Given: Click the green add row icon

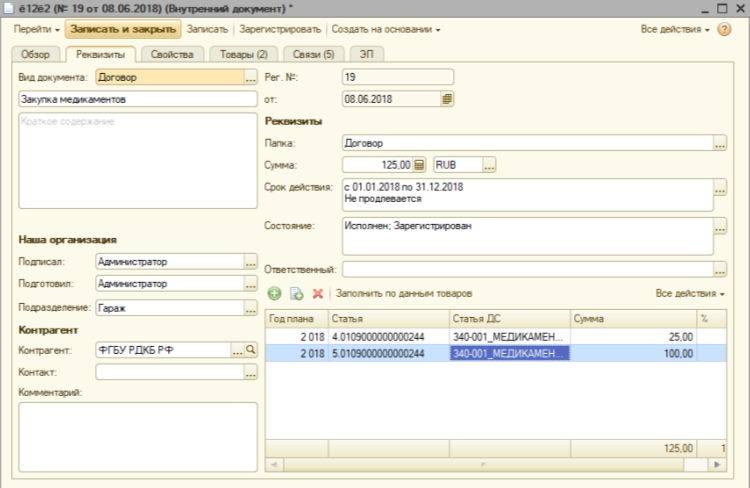Looking at the screenshot, I should click(x=275, y=294).
